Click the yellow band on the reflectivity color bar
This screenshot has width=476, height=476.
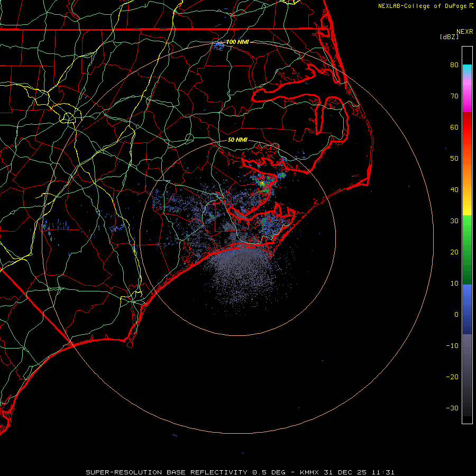467,209
